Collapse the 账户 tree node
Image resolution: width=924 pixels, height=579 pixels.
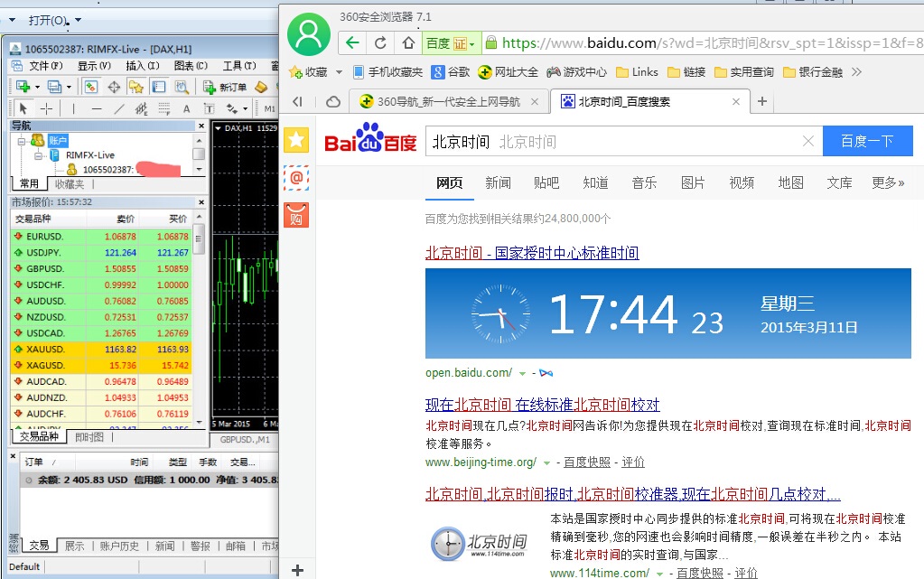[21, 141]
